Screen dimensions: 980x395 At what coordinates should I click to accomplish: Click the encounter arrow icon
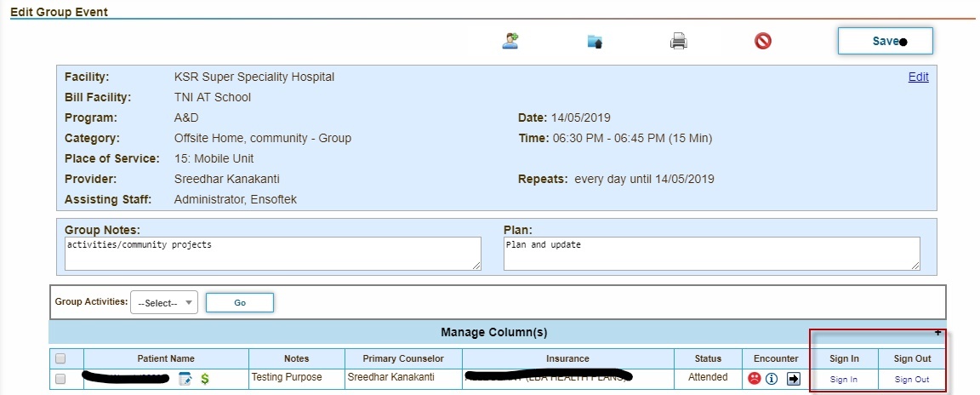(x=793, y=379)
